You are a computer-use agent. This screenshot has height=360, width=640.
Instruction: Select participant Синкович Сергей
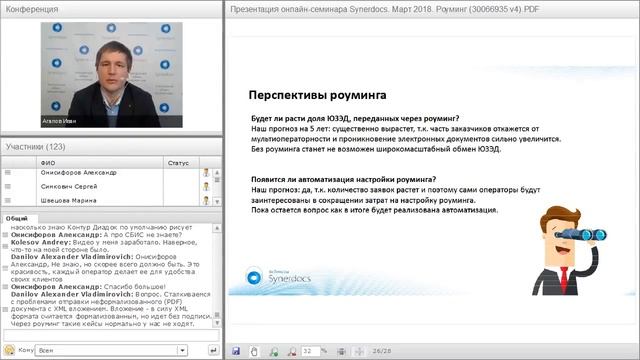coord(69,187)
